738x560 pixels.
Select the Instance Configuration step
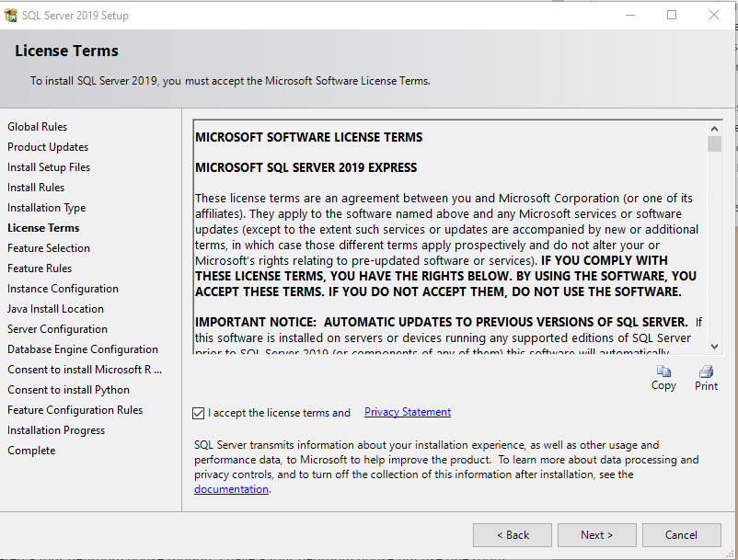(63, 288)
